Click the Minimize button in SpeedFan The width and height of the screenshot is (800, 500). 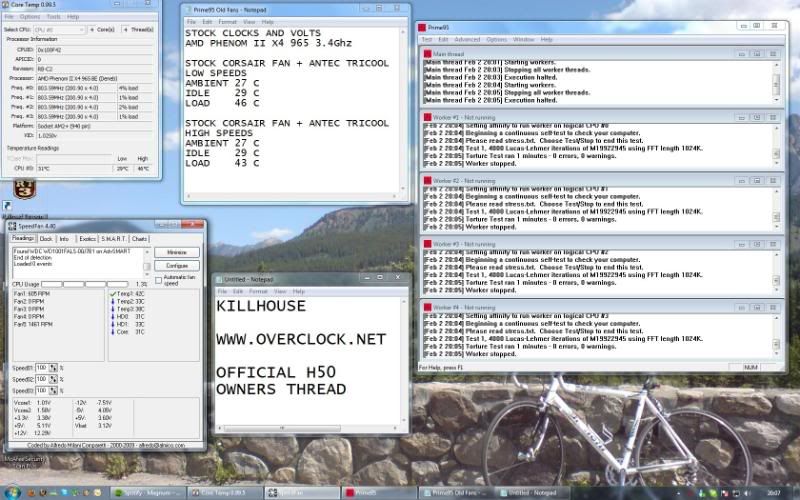click(x=177, y=253)
